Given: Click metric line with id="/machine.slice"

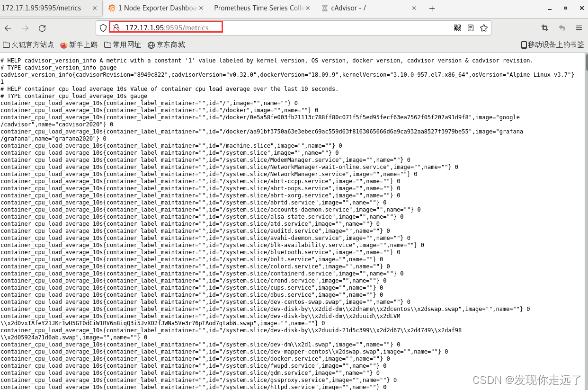Looking at the screenshot, I should [x=171, y=146].
